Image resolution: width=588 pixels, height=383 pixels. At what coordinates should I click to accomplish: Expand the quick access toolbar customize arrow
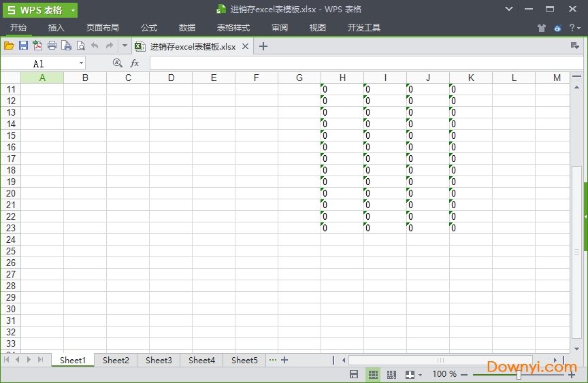[125, 46]
